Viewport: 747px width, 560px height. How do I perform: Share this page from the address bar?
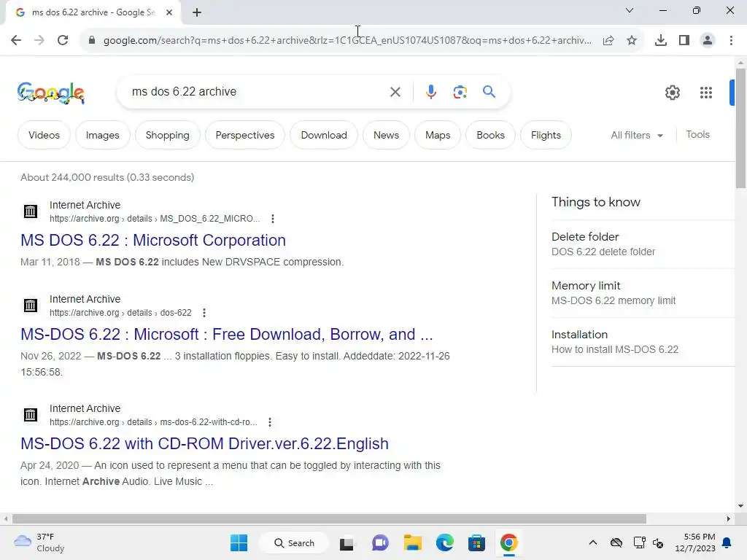click(608, 41)
